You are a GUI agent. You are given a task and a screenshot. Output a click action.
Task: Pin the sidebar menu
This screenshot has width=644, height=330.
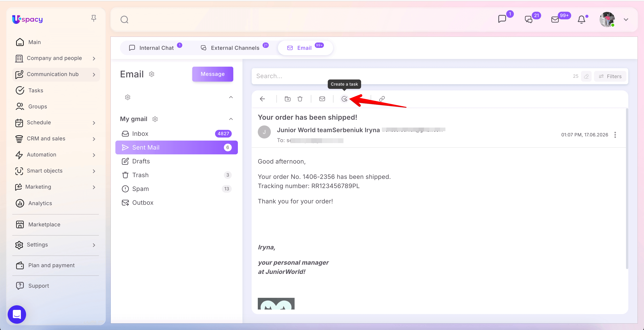(94, 18)
